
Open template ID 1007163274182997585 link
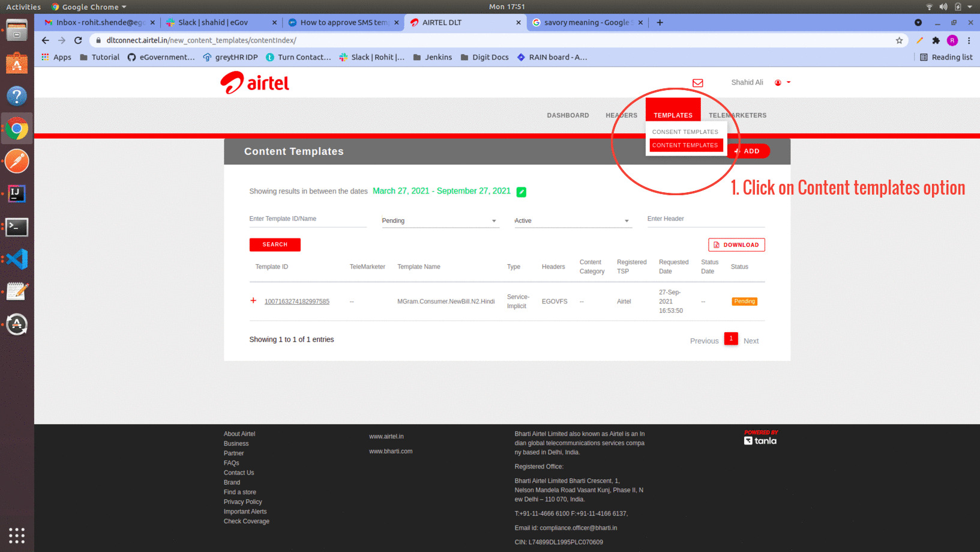[x=297, y=302]
